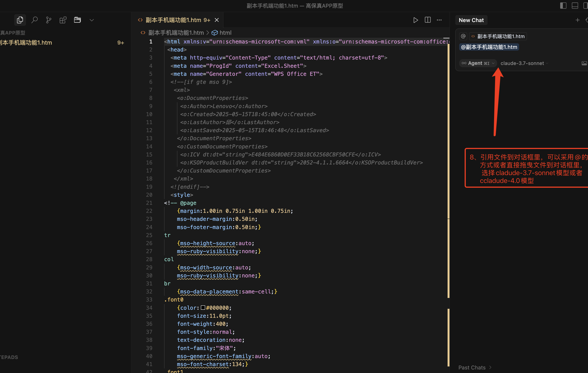Viewport: 588px width, 373px height.
Task: Click the Split Editor icon
Action: 428,20
